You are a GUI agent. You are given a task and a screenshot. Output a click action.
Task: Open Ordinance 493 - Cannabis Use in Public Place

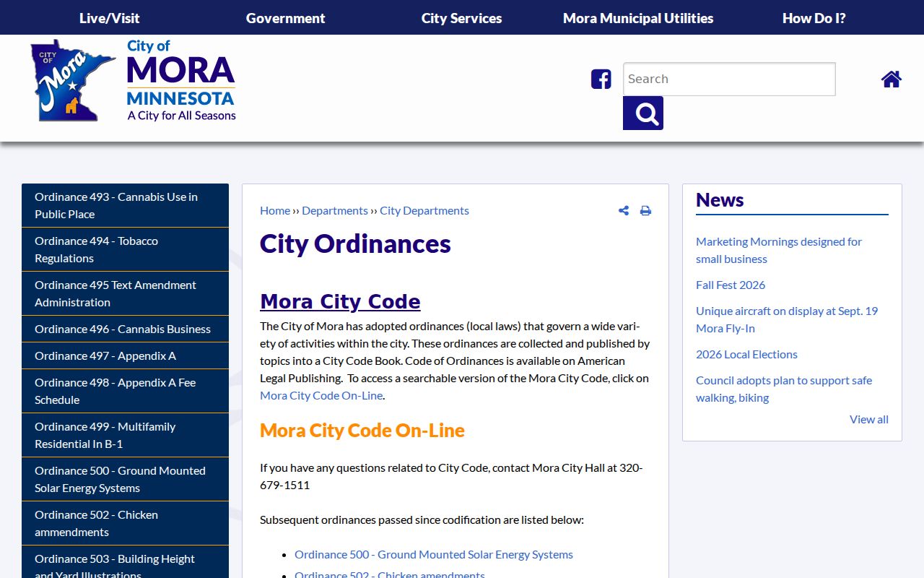point(125,205)
